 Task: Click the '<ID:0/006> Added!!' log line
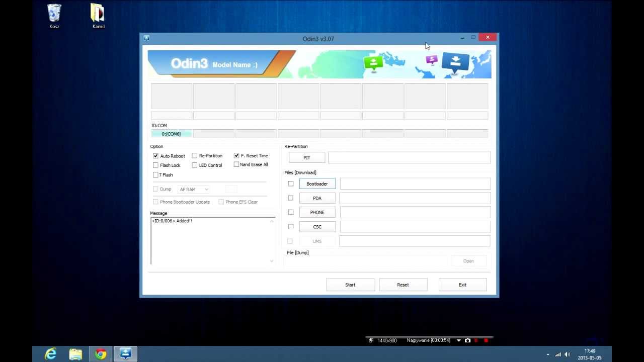point(172,221)
